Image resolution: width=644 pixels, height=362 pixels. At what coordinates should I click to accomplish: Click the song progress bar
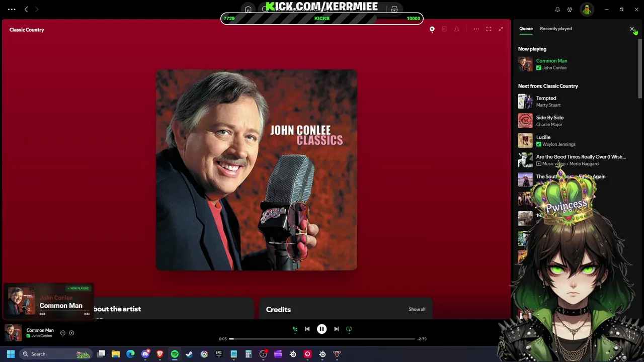click(322, 339)
